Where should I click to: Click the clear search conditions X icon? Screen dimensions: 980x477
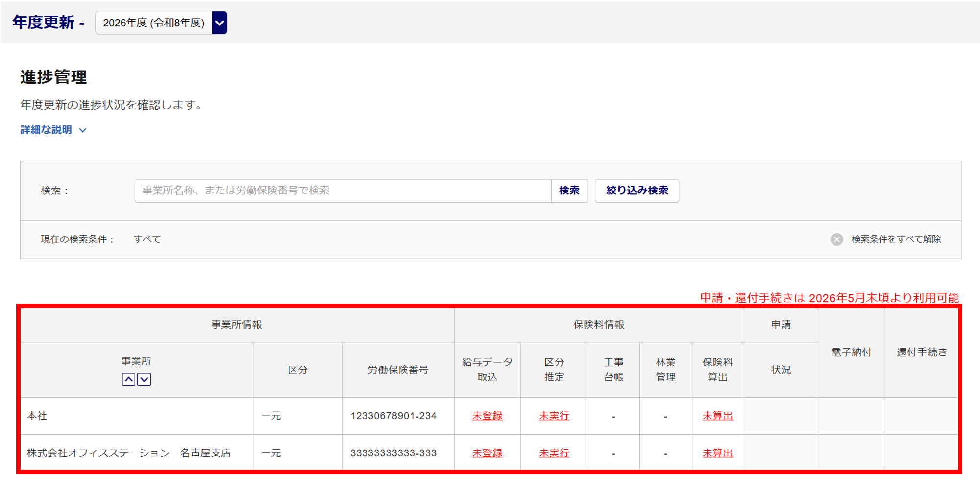pyautogui.click(x=836, y=239)
